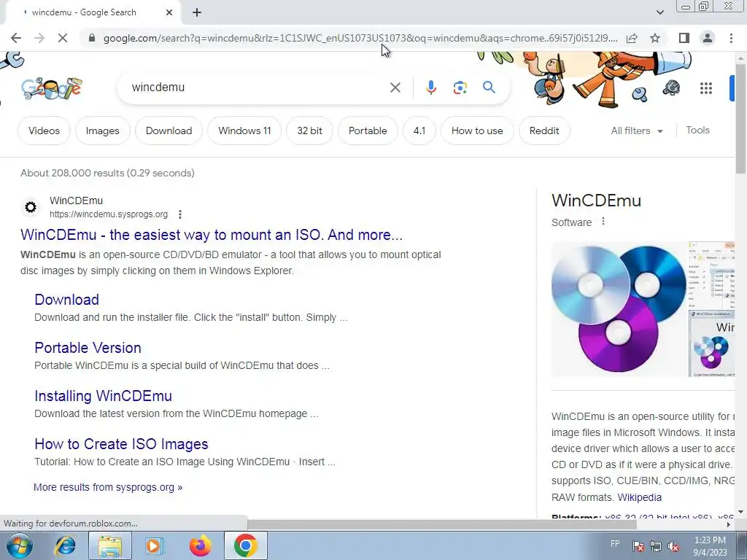Viewport: 747px width, 560px height.
Task: Select the 4.1 filter chip
Action: (x=419, y=131)
